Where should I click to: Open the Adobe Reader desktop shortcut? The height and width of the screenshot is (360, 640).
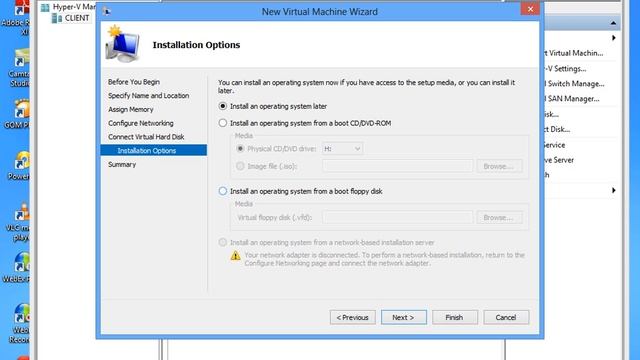pyautogui.click(x=17, y=18)
